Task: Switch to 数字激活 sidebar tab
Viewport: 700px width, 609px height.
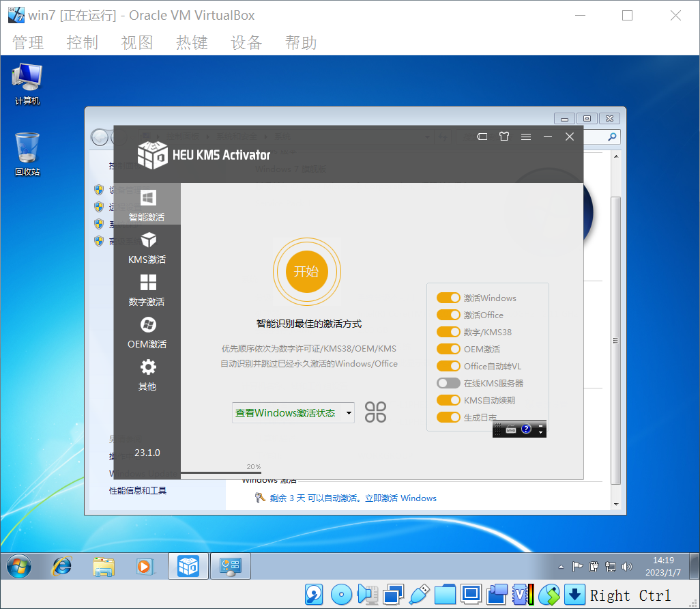Action: (147, 290)
